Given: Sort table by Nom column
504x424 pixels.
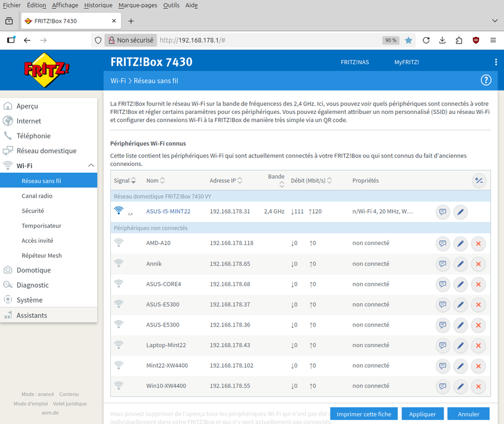Looking at the screenshot, I should [x=155, y=181].
